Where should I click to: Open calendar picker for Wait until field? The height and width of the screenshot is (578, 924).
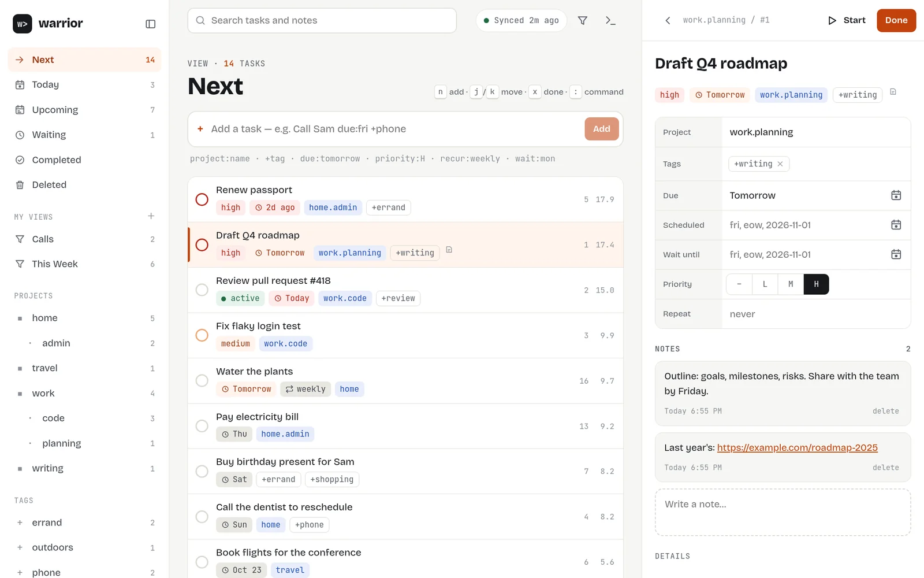point(896,254)
